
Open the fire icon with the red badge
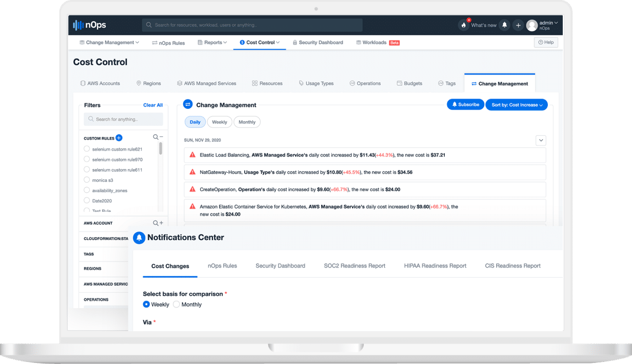464,25
